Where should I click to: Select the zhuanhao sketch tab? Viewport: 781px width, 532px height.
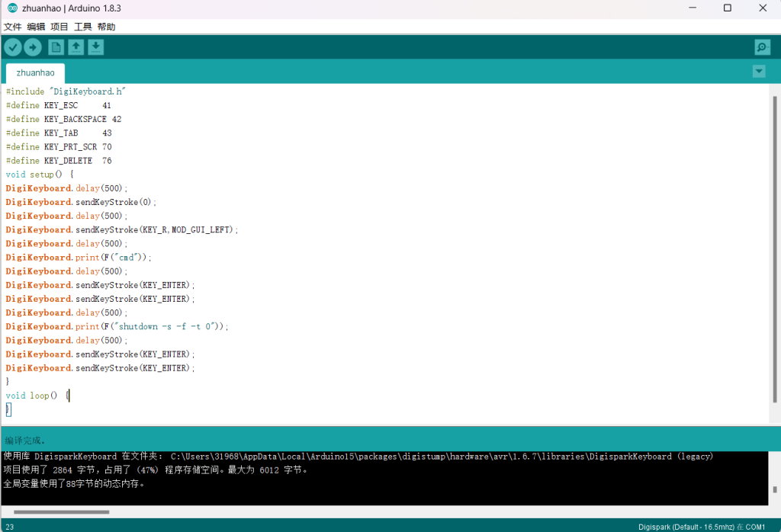point(35,73)
